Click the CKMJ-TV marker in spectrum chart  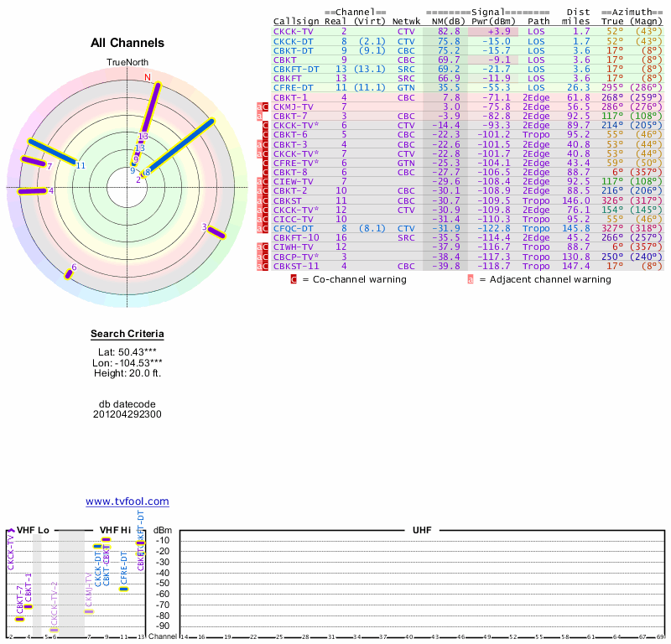tap(89, 611)
